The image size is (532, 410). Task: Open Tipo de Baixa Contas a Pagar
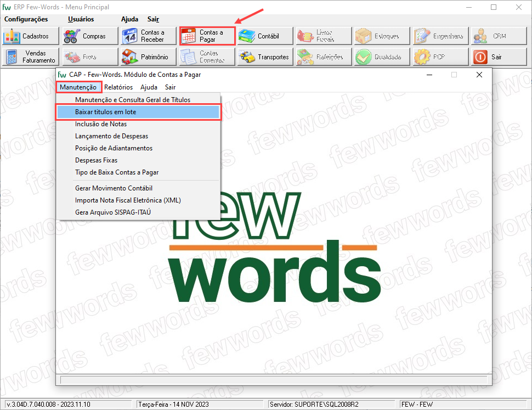click(138, 172)
